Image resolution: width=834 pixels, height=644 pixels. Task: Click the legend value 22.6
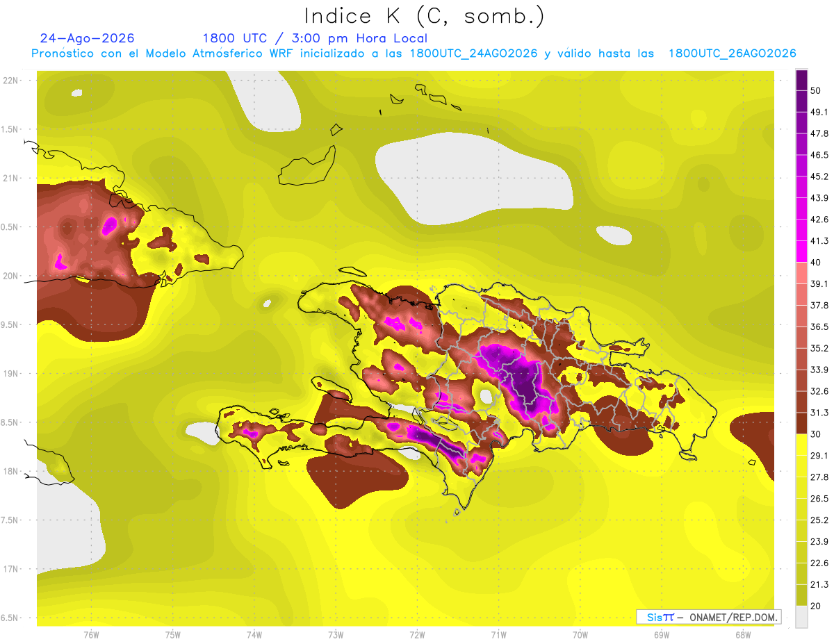819,563
